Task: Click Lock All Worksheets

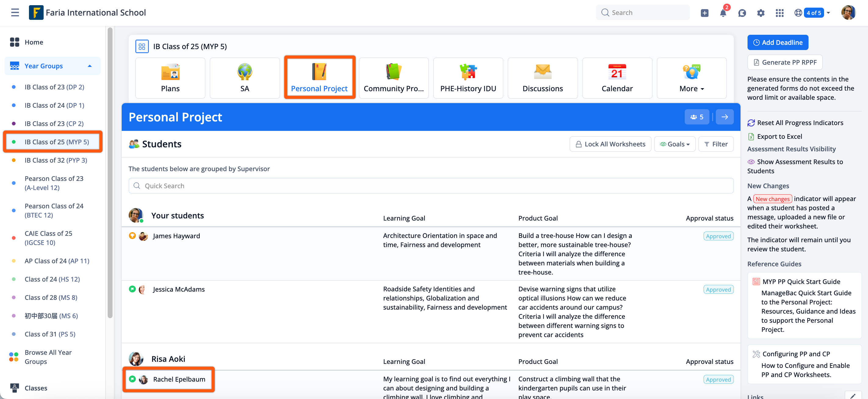Action: tap(610, 144)
